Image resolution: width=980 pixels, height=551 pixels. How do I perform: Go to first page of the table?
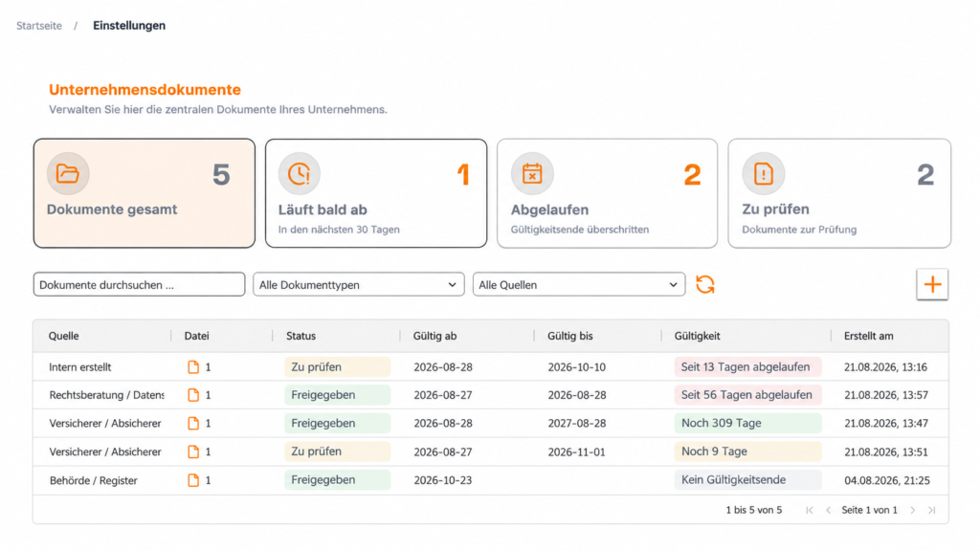[810, 511]
